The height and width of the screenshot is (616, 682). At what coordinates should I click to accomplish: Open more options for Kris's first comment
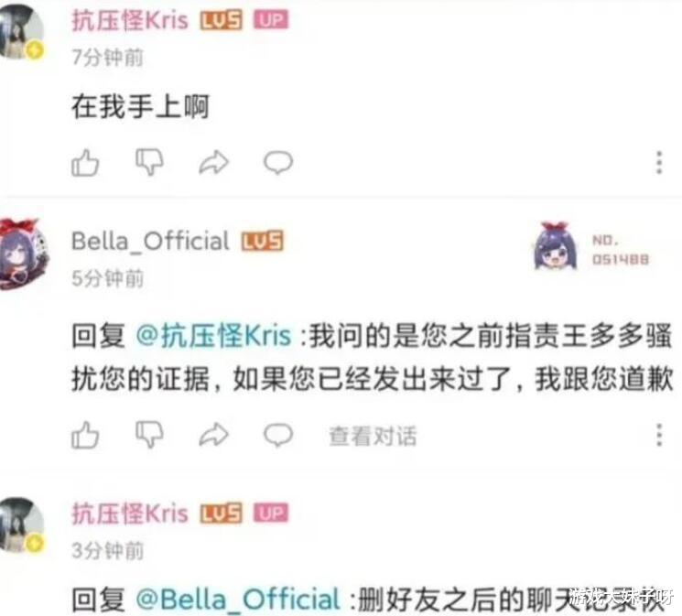pos(659,163)
